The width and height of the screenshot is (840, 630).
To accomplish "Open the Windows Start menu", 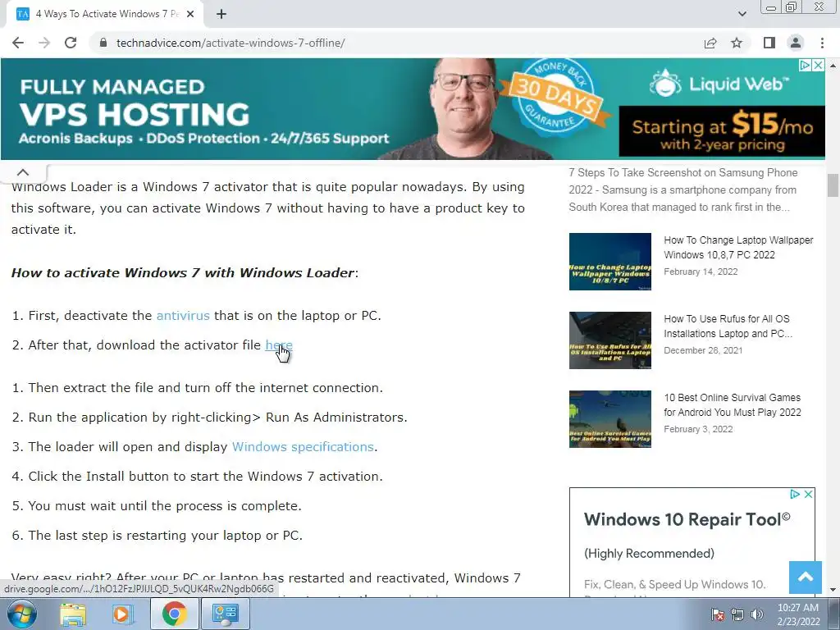I will click(22, 614).
